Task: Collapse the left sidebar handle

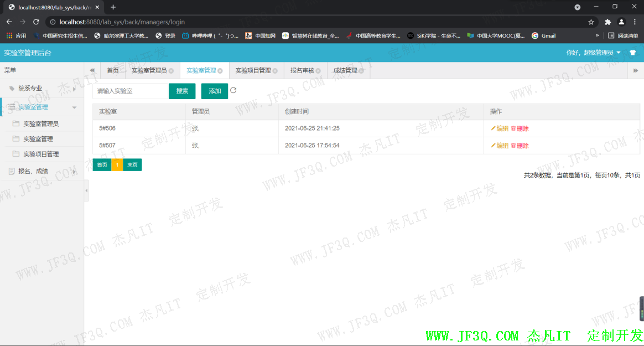Action: (x=86, y=190)
